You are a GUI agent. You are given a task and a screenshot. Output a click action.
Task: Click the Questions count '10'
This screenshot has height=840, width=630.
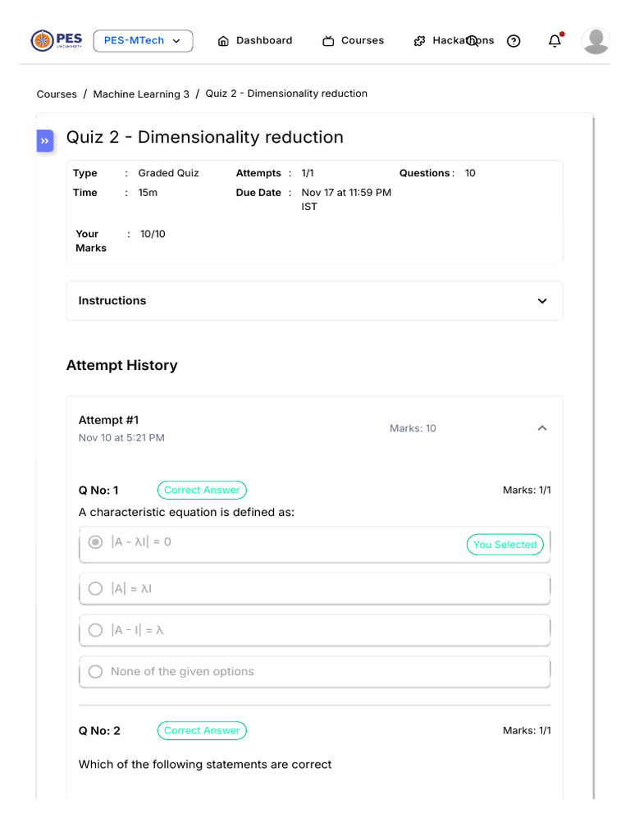470,173
